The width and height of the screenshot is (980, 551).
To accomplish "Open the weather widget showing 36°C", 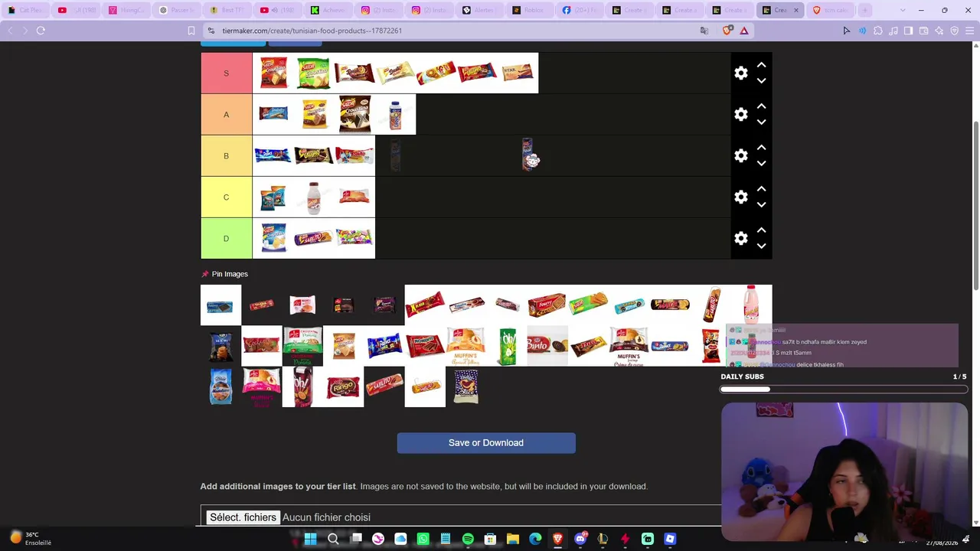I will [x=30, y=539].
